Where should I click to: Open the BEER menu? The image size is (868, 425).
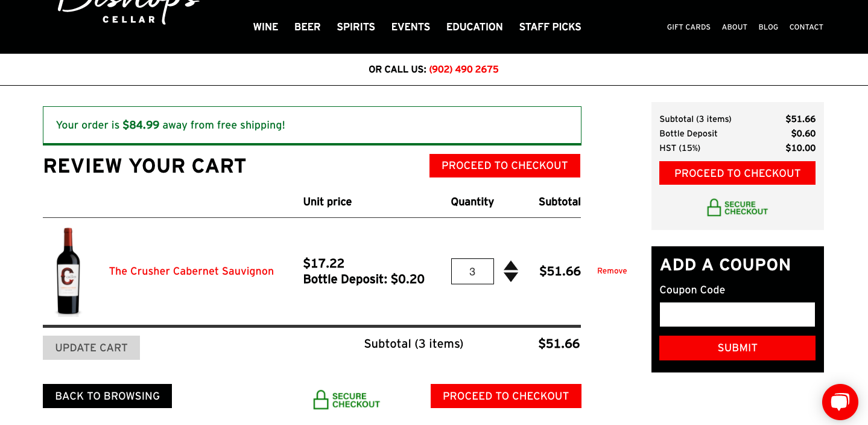[307, 27]
